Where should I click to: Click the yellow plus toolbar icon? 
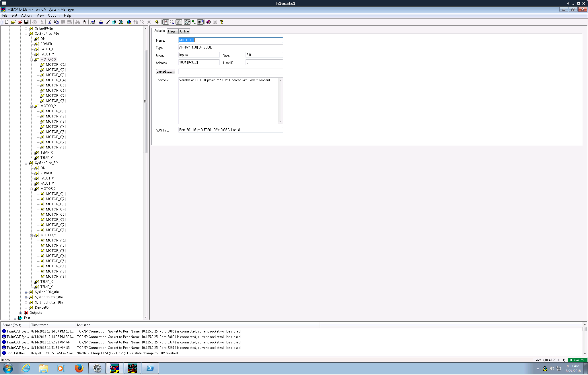[157, 22]
